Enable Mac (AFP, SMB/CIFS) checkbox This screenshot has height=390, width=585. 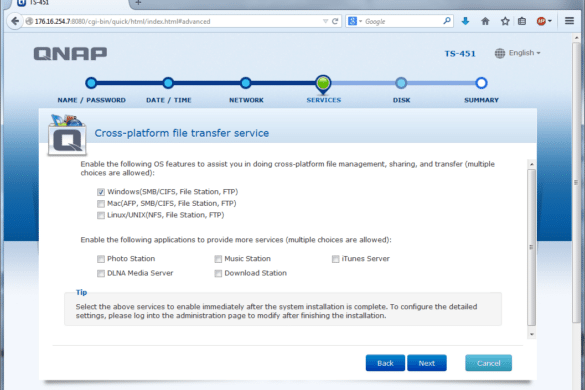(x=101, y=204)
